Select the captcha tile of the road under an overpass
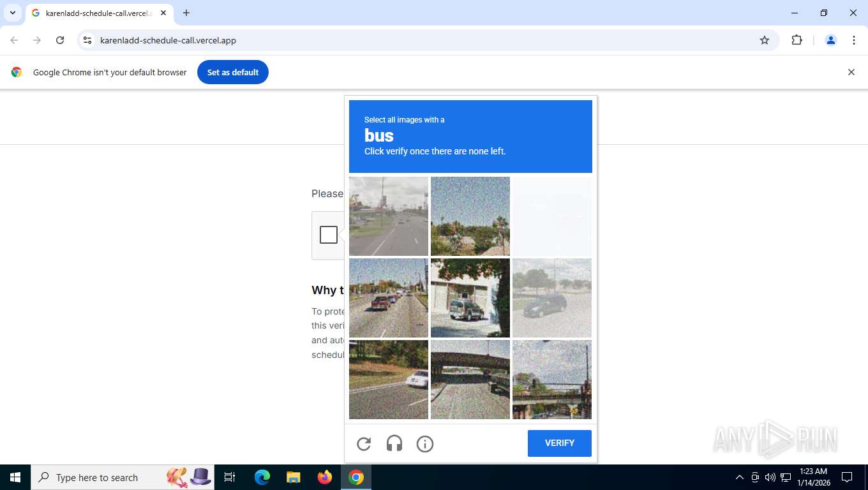 point(470,380)
